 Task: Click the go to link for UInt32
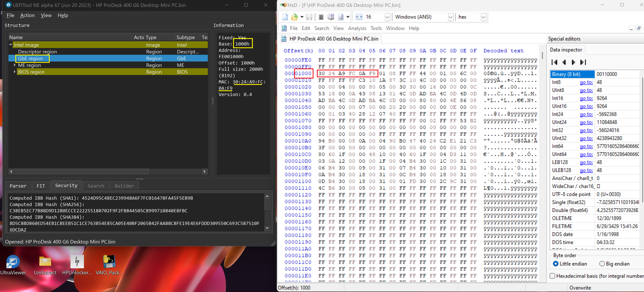point(586,138)
